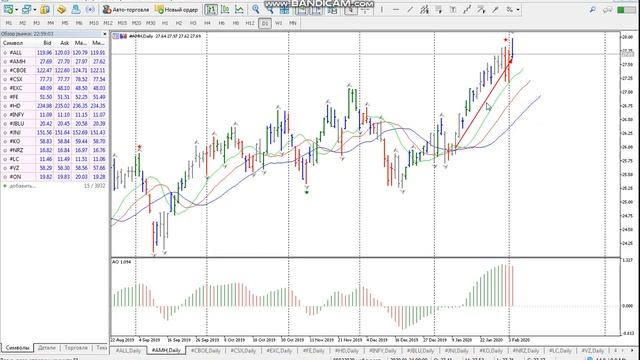
Task: Zoom in on the chart
Action: point(256,9)
